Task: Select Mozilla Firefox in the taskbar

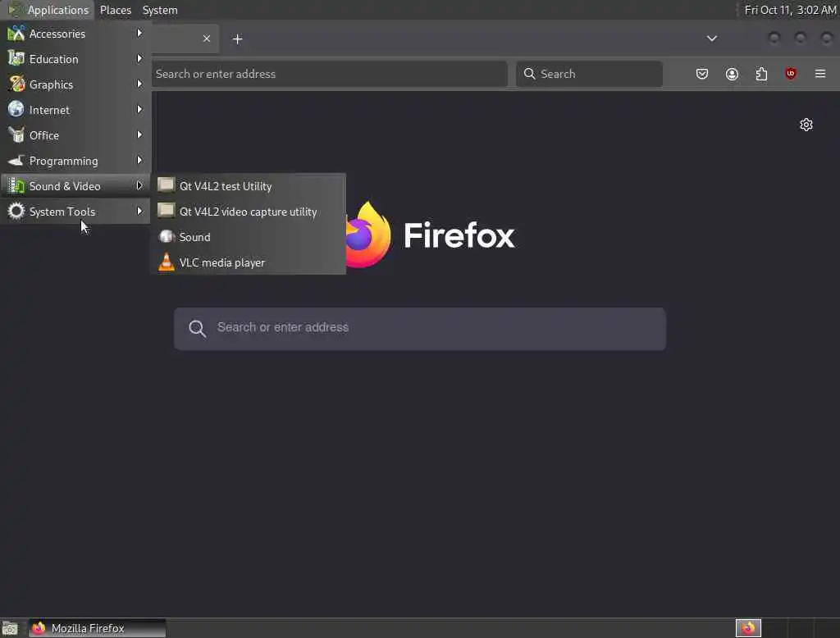Action: pyautogui.click(x=97, y=628)
